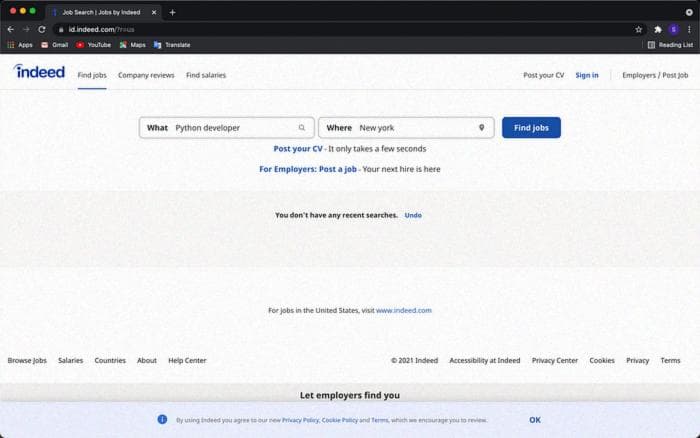Click the browser forward arrow

click(26, 29)
